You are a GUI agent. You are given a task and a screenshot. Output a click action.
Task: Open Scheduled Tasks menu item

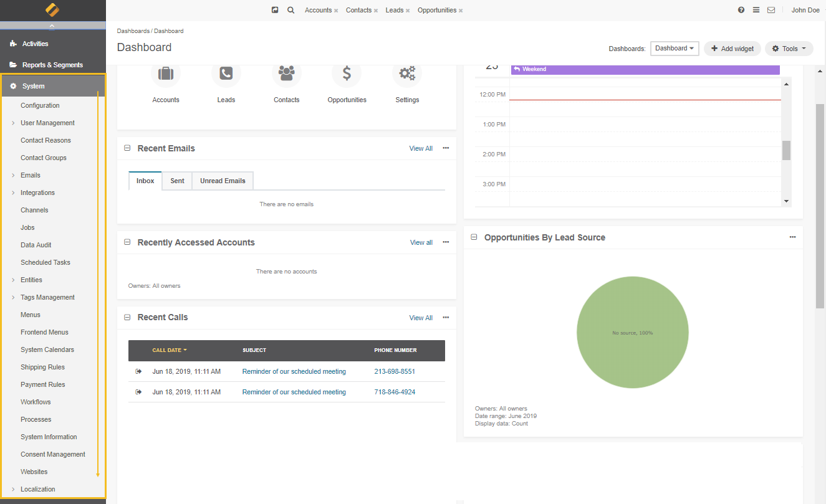(46, 262)
